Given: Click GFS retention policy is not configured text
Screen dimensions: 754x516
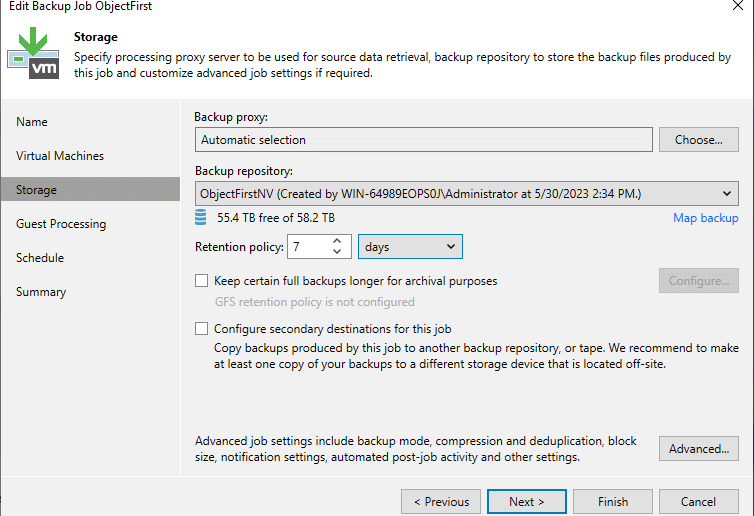Looking at the screenshot, I should (314, 302).
